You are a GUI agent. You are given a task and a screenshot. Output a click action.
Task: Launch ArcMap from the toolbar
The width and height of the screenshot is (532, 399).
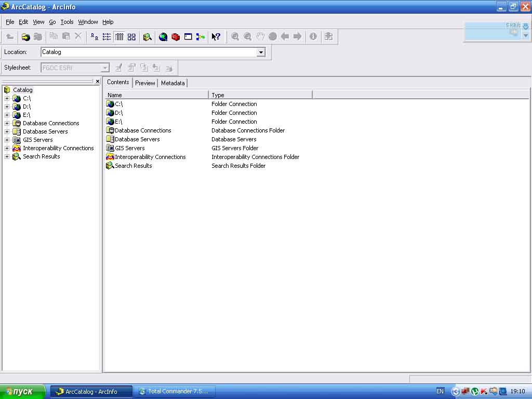[163, 37]
